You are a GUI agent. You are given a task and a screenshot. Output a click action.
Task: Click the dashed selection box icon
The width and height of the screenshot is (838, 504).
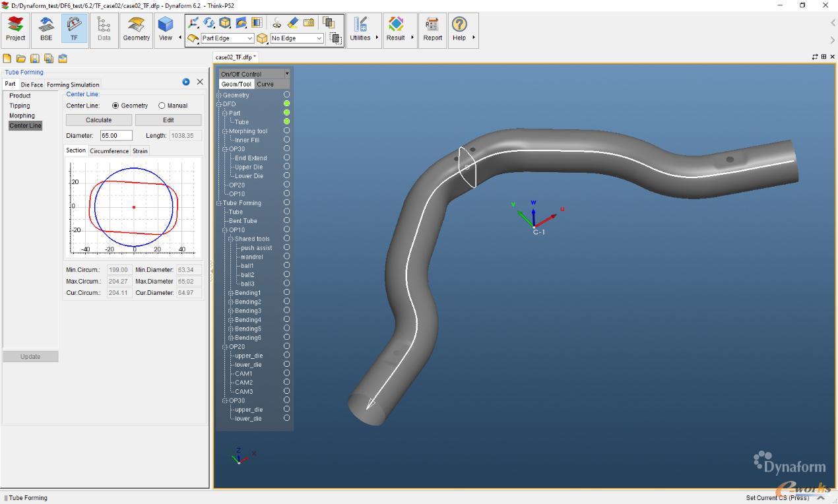pos(335,38)
